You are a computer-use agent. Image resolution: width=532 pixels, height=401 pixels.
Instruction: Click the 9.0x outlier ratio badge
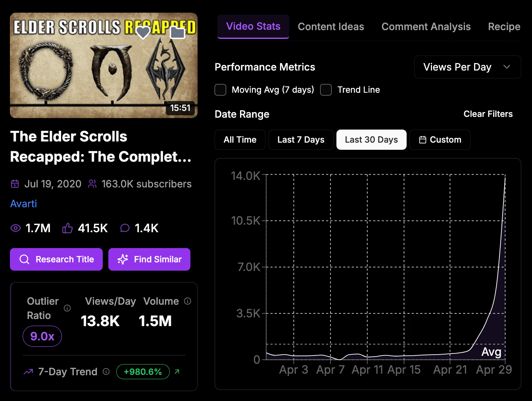(x=42, y=336)
